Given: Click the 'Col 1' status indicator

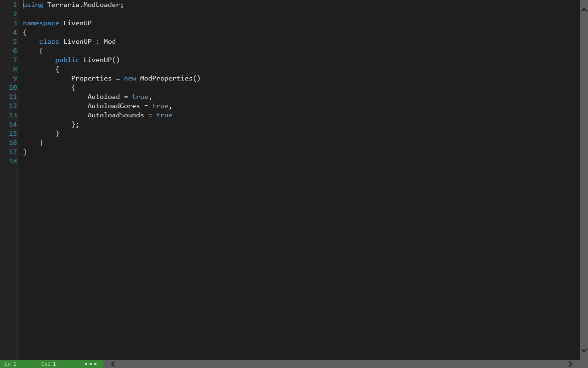Looking at the screenshot, I should pos(48,364).
